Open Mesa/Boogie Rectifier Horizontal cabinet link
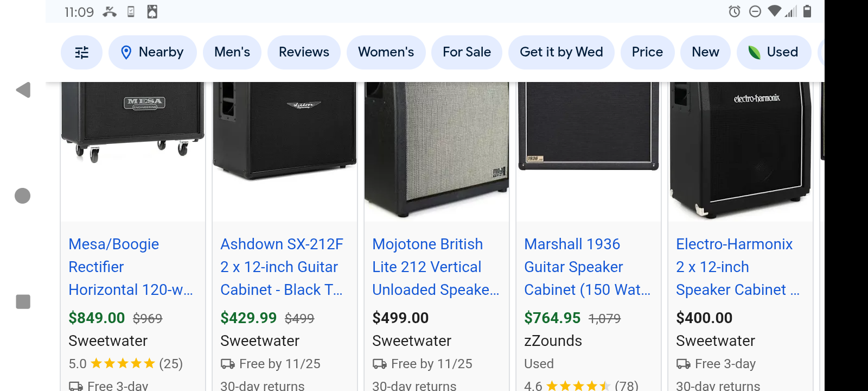The image size is (868, 391). click(130, 267)
